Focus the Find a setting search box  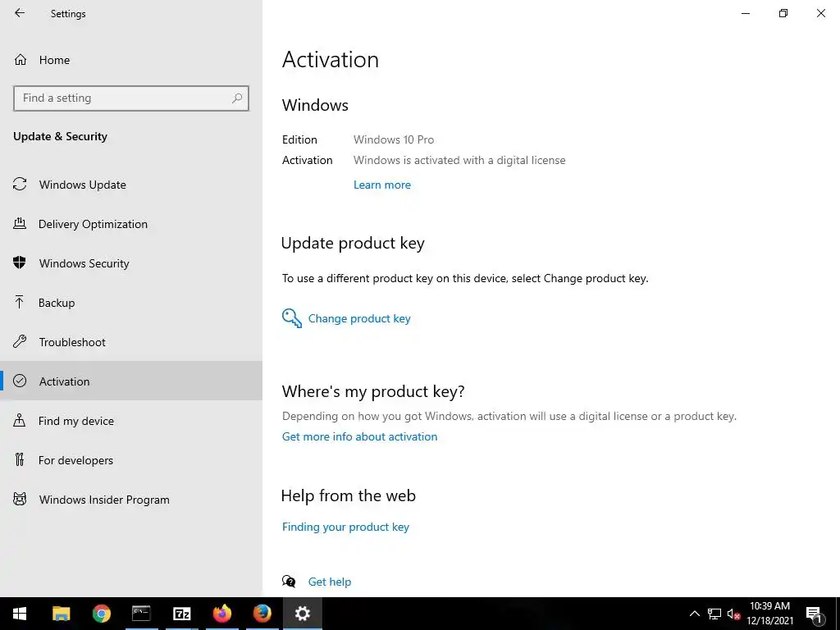pyautogui.click(x=131, y=98)
